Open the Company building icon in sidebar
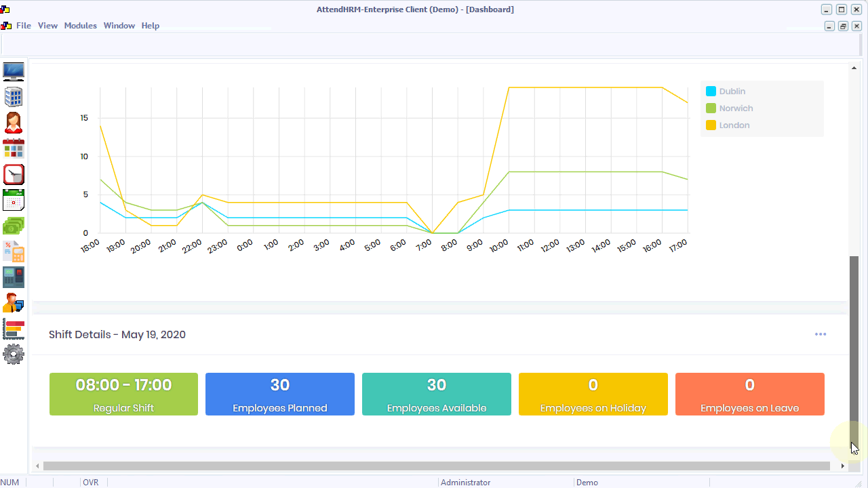Screen dimensions: 868x488 (x=14, y=97)
